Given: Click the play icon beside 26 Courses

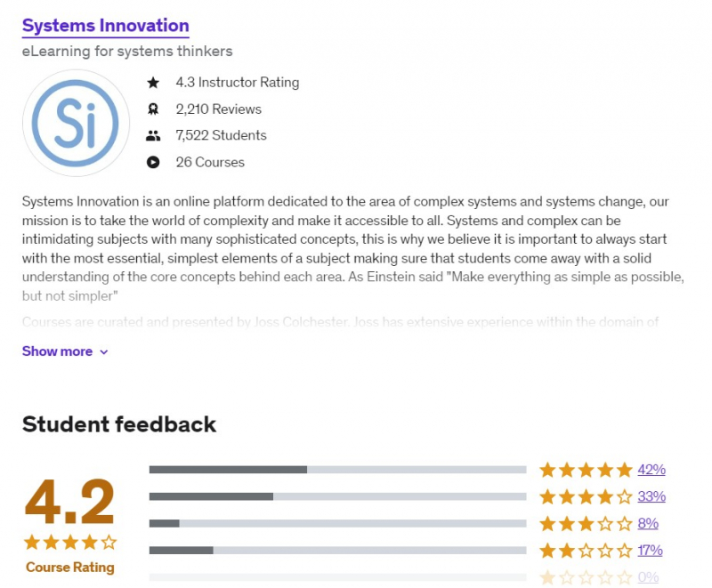Looking at the screenshot, I should click(x=153, y=163).
